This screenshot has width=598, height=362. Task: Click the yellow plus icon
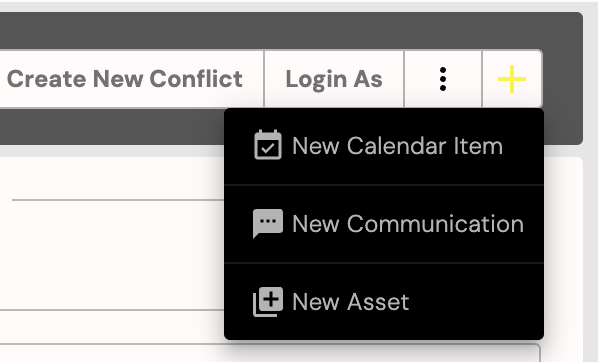(512, 79)
